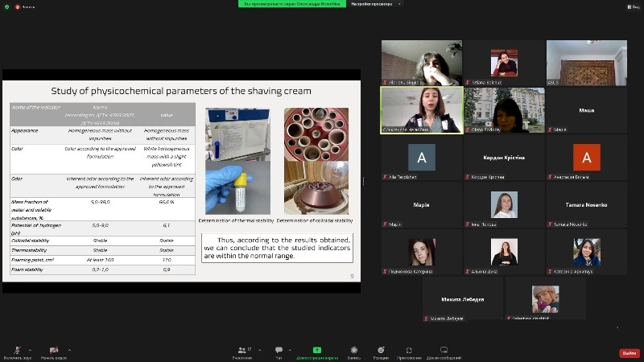Start video with the camera icon

54,350
